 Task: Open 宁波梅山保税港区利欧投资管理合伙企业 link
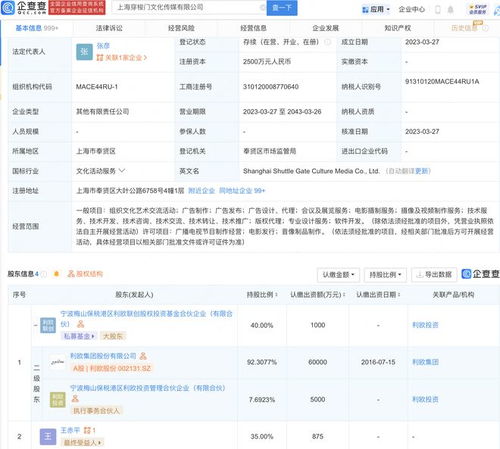[x=148, y=388]
